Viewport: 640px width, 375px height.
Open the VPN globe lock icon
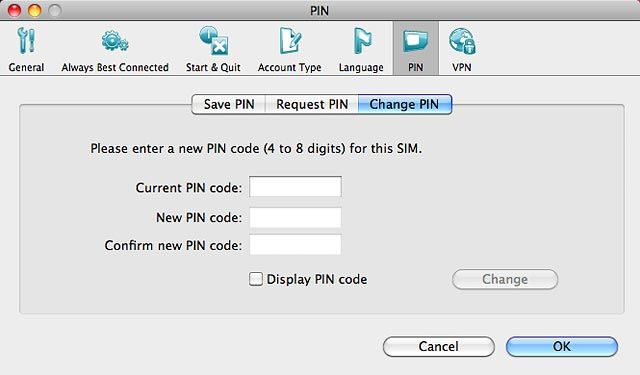coord(462,41)
